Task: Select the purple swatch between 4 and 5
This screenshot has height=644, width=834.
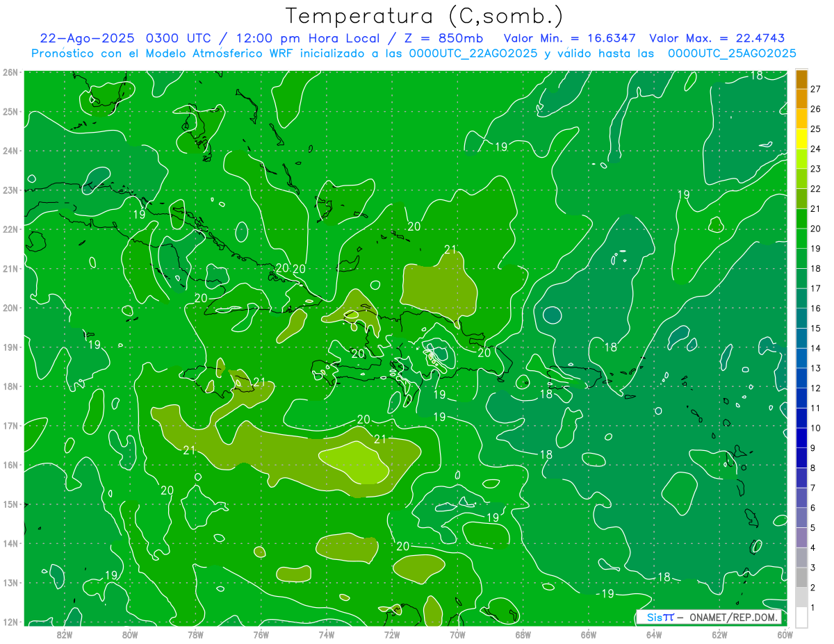Action: click(x=802, y=537)
